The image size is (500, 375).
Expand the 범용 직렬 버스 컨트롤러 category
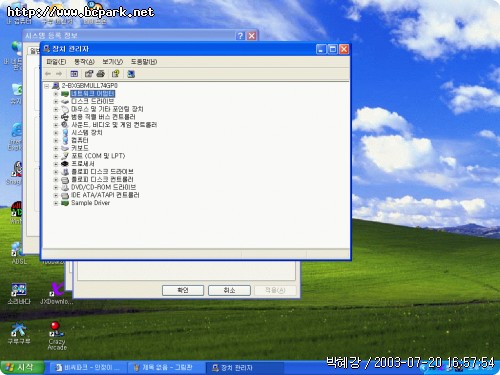tap(56, 117)
